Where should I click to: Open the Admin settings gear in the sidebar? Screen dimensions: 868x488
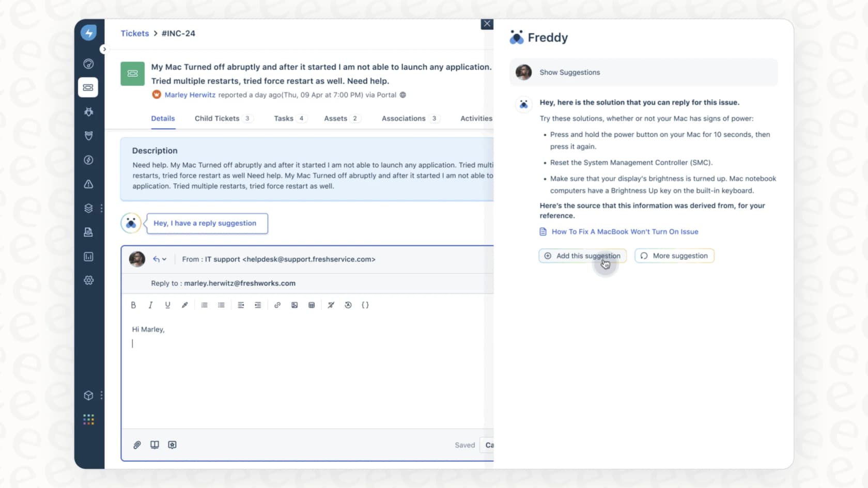88,280
